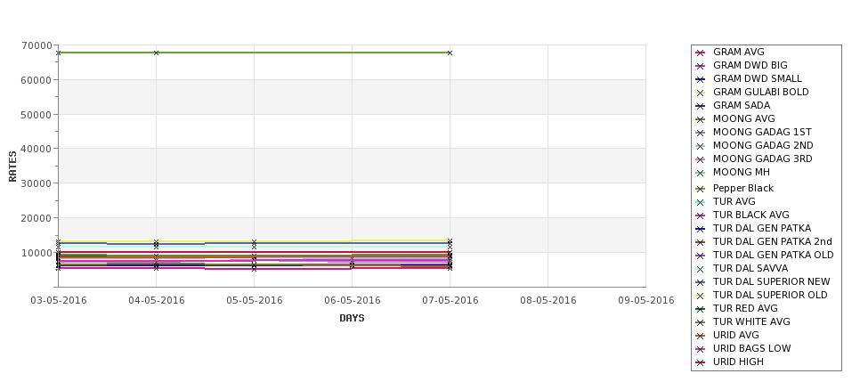
Task: Click the DAYS axis title
Action: [352, 318]
